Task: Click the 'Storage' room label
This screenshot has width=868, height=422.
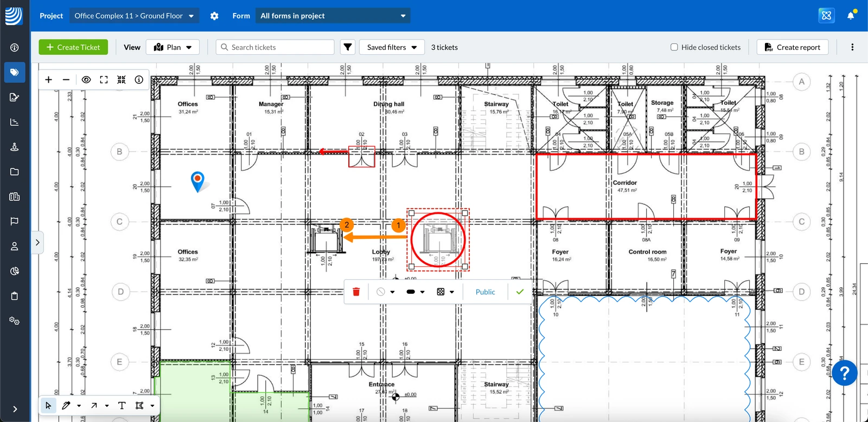Action: pos(662,103)
